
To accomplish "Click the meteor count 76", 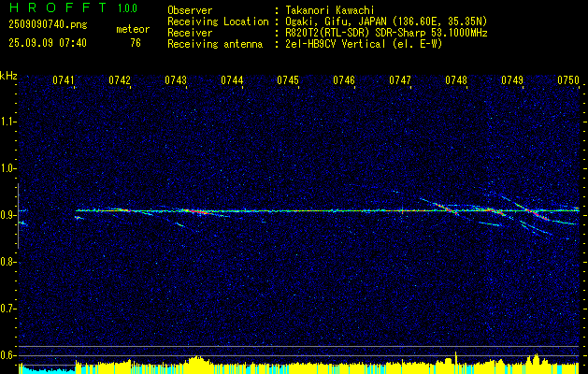I will click(136, 43).
